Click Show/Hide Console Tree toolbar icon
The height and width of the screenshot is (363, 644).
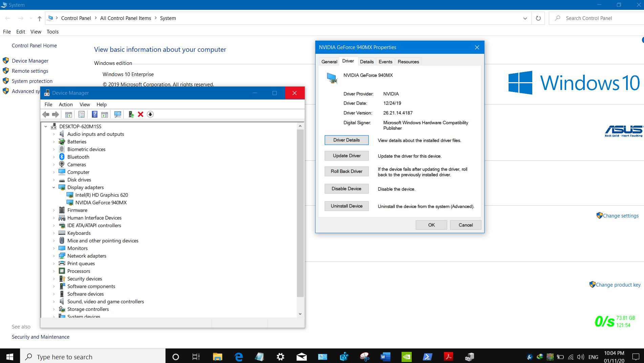coord(68,114)
